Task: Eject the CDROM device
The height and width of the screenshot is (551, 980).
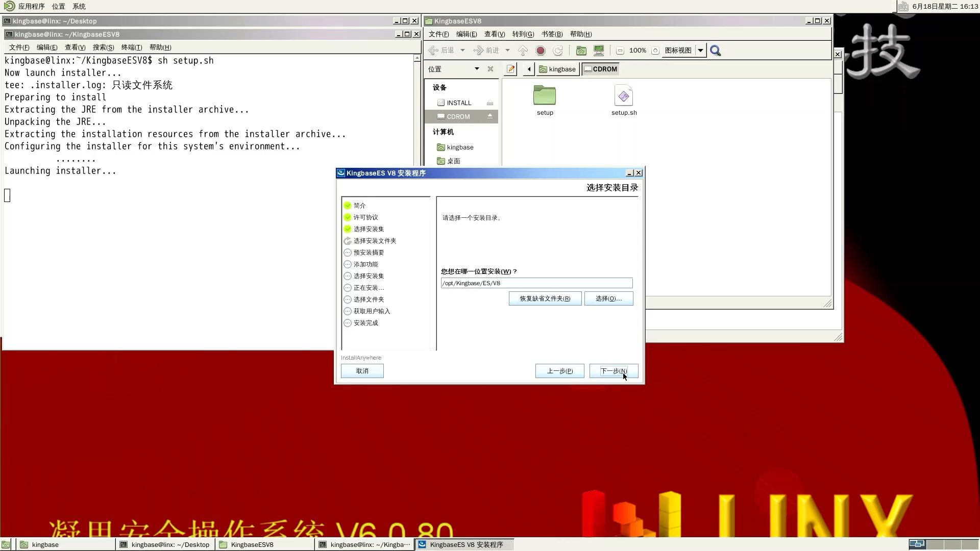Action: (x=489, y=116)
